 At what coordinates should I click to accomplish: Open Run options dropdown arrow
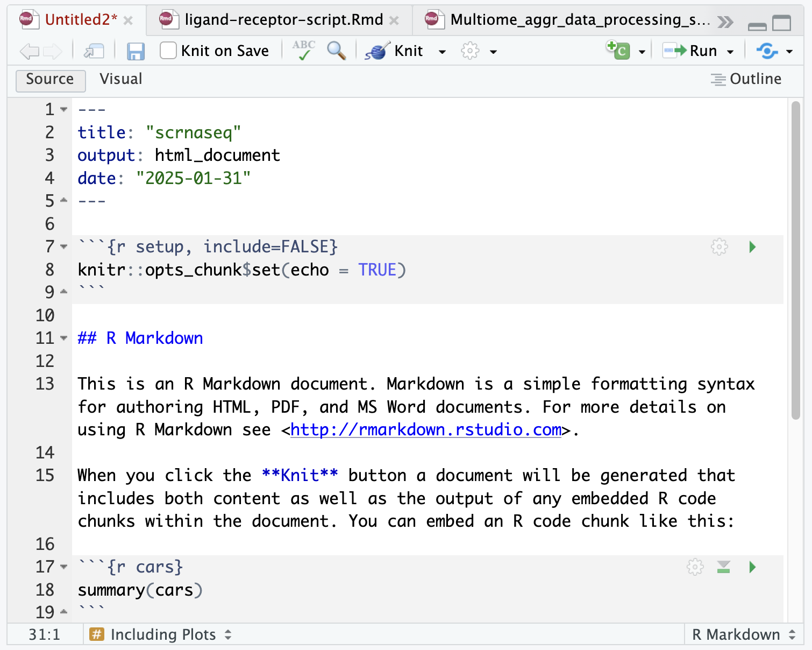[x=730, y=52]
